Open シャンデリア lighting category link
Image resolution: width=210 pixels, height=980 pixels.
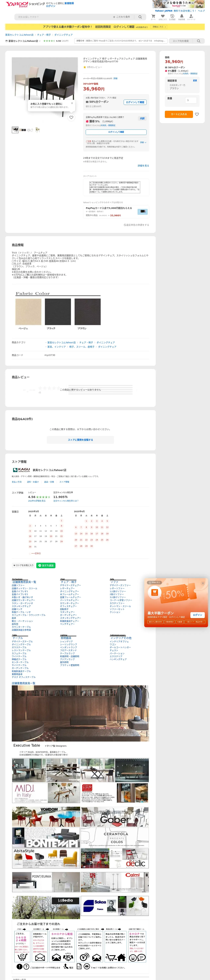coord(66,641)
